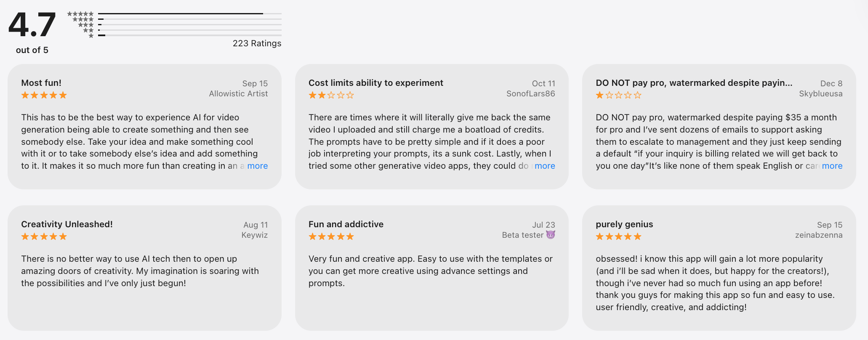Screen dimensions: 868x340
Task: Click the five-star rating on Most fun! review
Action: click(x=44, y=95)
